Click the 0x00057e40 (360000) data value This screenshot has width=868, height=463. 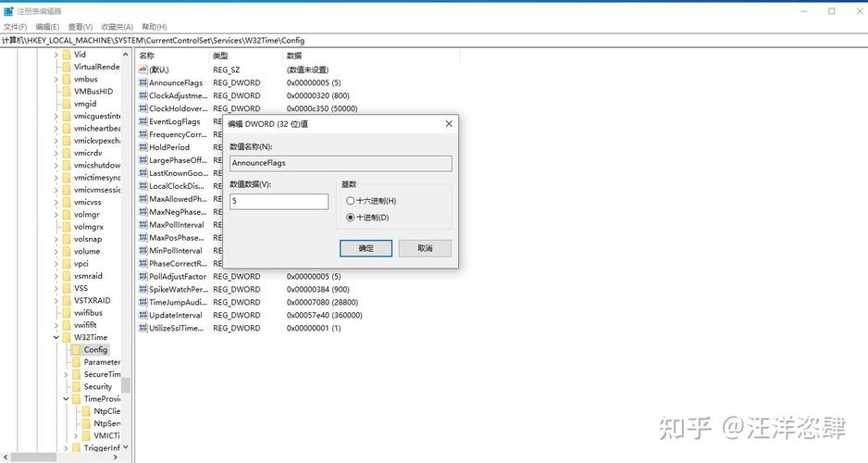325,315
